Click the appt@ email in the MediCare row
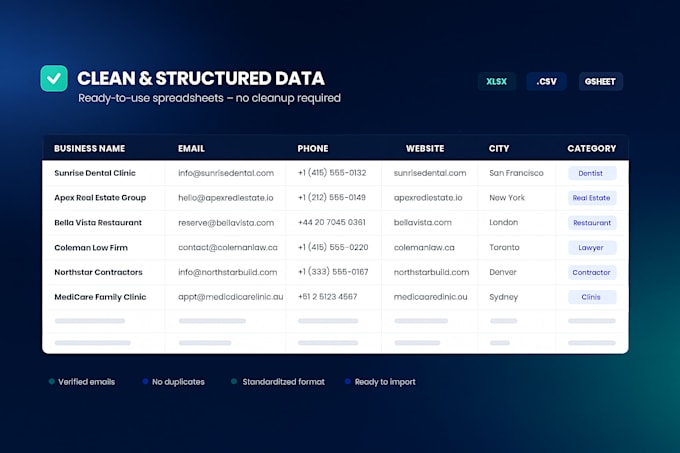Image resolution: width=680 pixels, height=453 pixels. coord(231,297)
